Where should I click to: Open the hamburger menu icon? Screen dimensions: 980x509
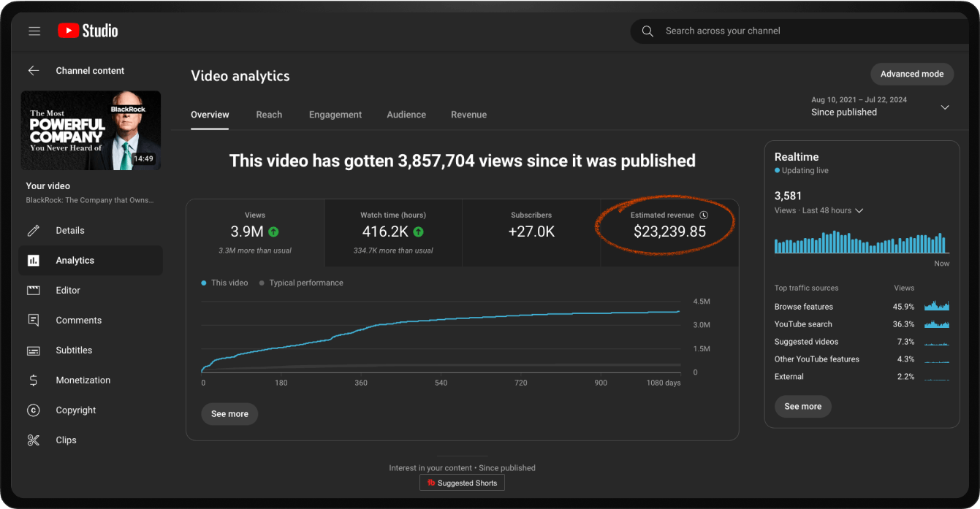(34, 31)
